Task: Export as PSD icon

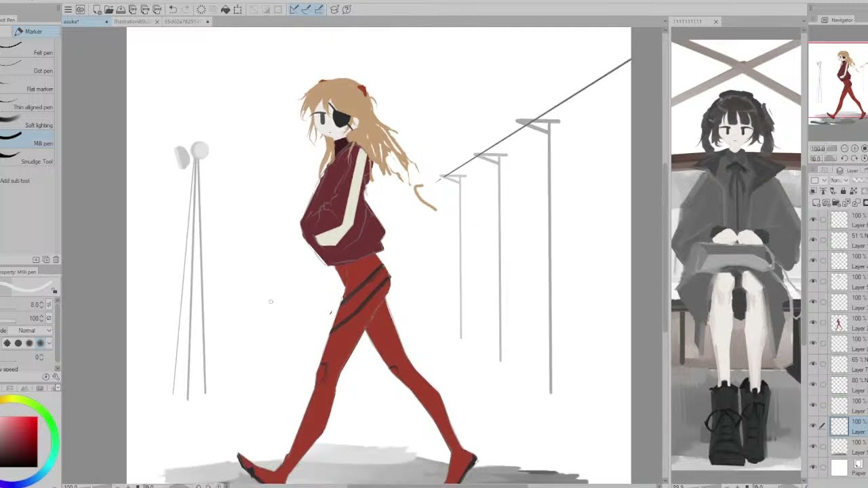Action: [x=157, y=9]
